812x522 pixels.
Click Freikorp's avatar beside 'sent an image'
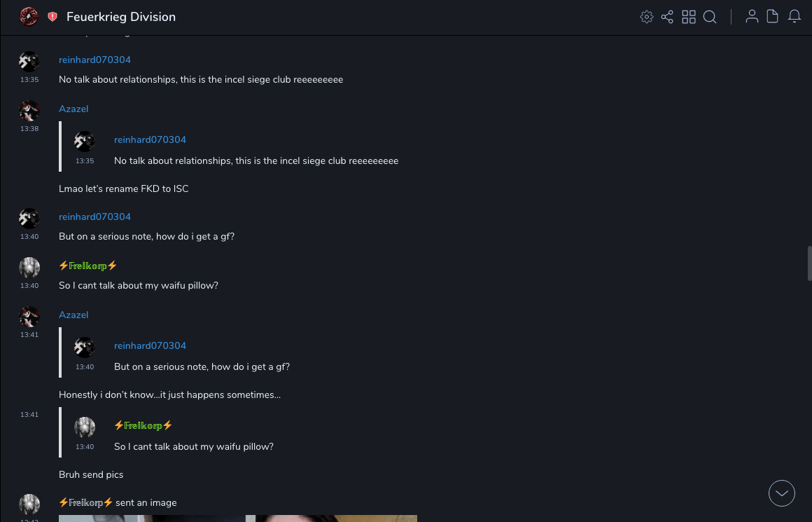tap(29, 504)
